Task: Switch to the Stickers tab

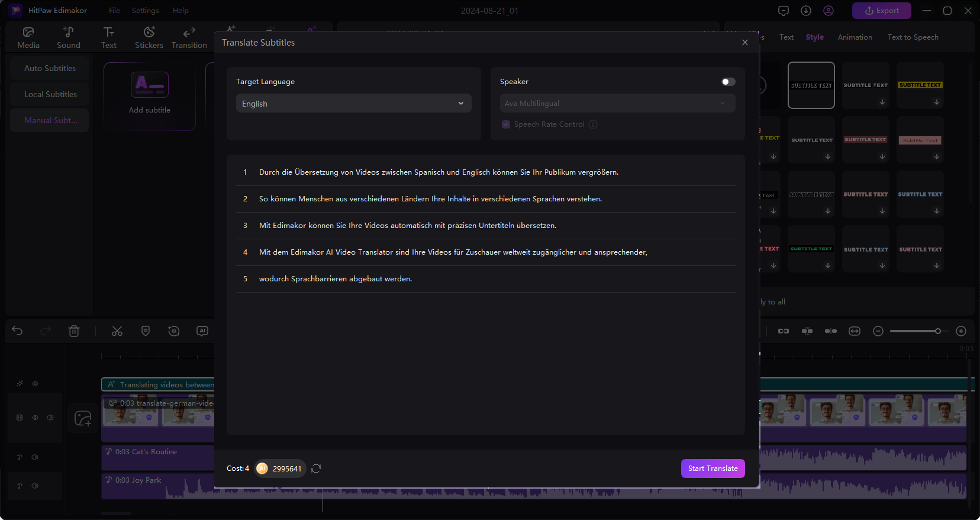Action: 149,37
